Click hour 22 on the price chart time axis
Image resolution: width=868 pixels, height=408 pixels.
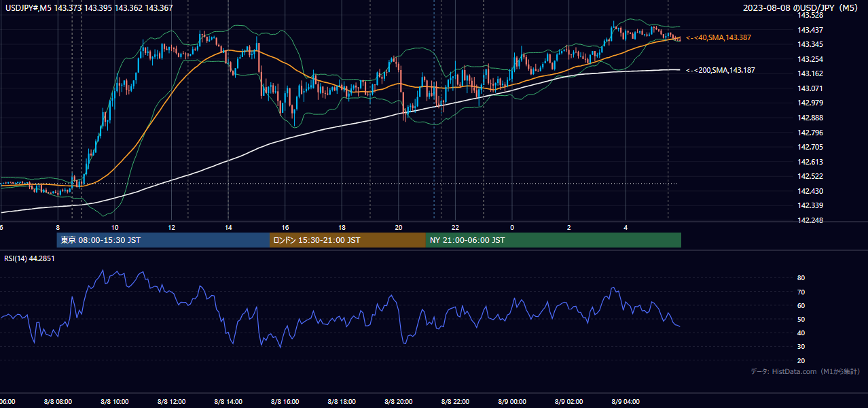point(455,227)
